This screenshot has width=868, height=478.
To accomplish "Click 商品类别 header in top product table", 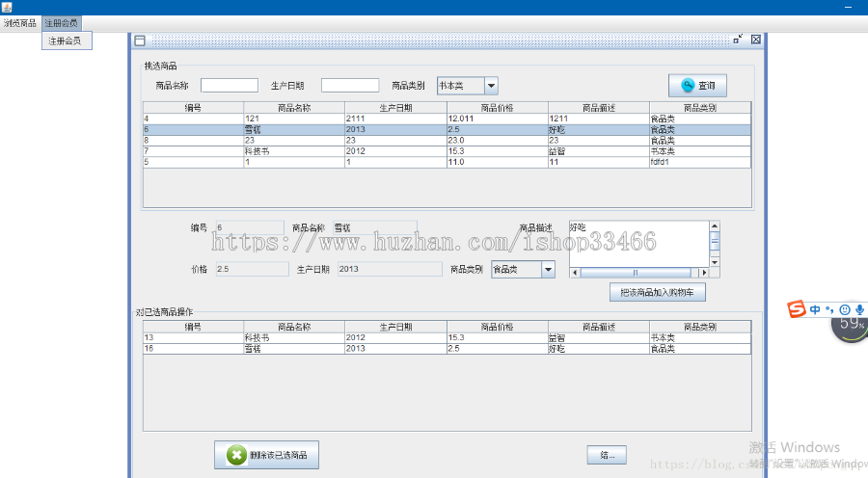I will pyautogui.click(x=700, y=108).
